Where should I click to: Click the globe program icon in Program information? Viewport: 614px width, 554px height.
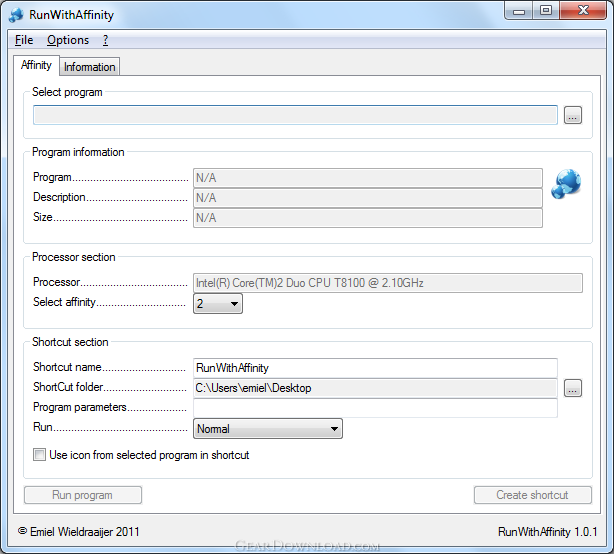point(566,184)
